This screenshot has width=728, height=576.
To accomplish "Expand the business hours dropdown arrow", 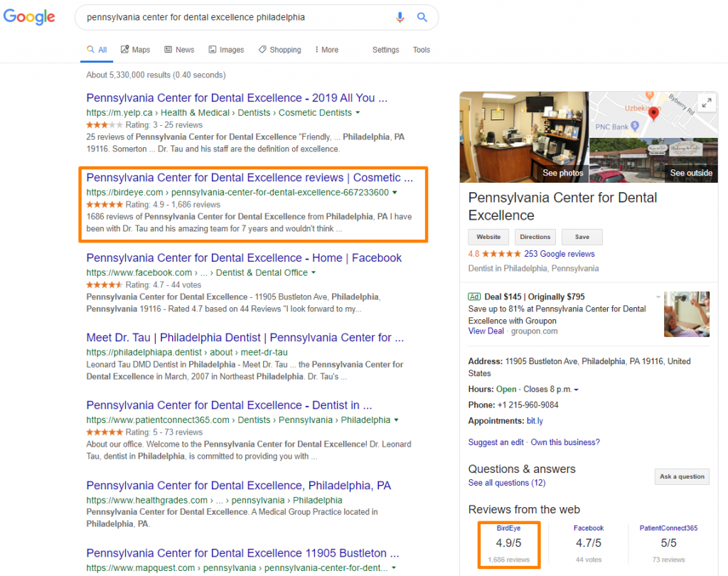I will (x=576, y=390).
